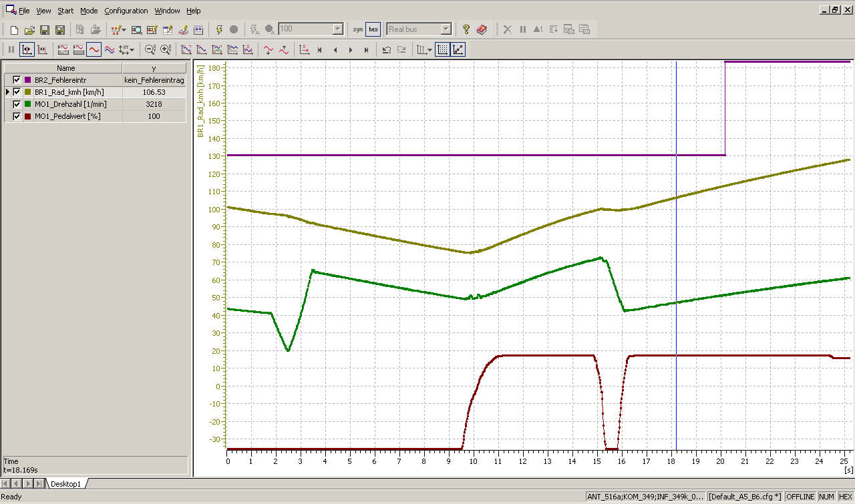
Task: Open the Mode menu
Action: (x=89, y=11)
